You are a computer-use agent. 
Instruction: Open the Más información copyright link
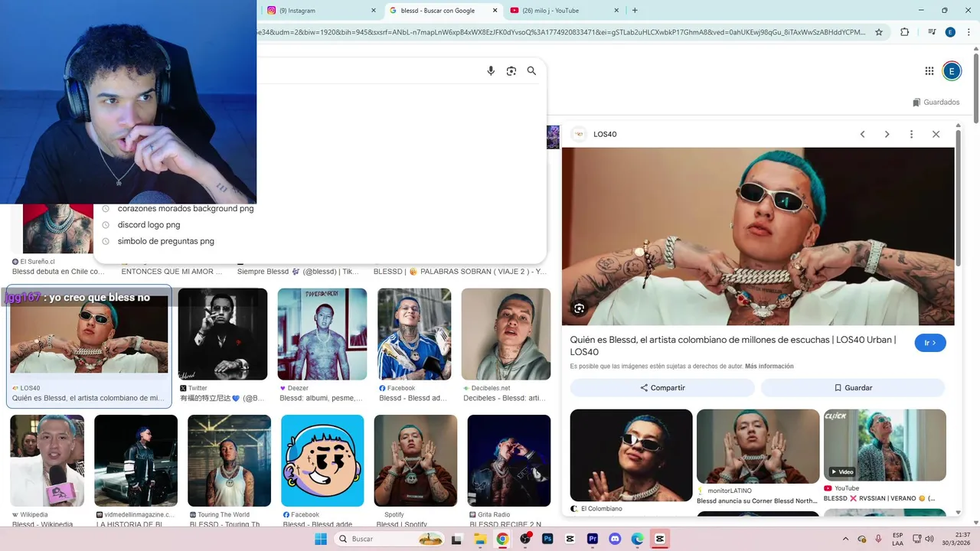[769, 367]
